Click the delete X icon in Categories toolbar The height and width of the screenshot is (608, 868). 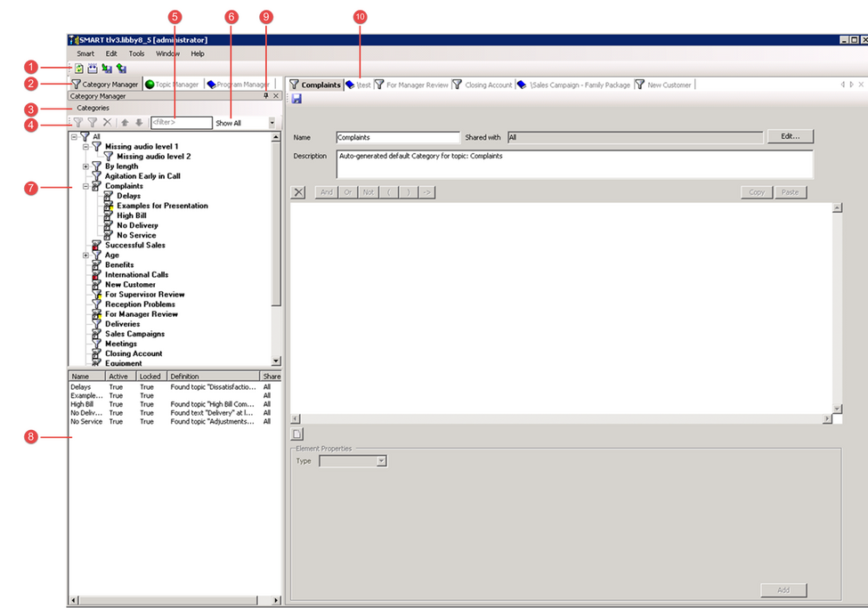point(108,122)
